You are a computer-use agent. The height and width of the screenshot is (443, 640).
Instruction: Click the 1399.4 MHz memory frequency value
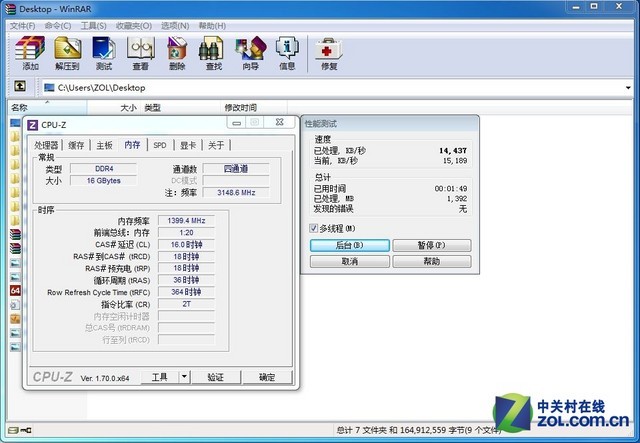(186, 220)
